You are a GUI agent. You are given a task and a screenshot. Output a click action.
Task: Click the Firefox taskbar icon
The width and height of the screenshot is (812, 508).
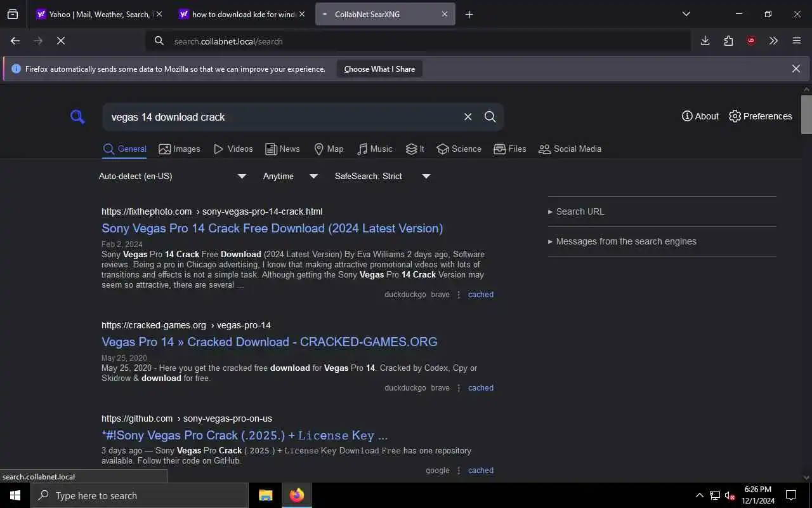click(296, 495)
